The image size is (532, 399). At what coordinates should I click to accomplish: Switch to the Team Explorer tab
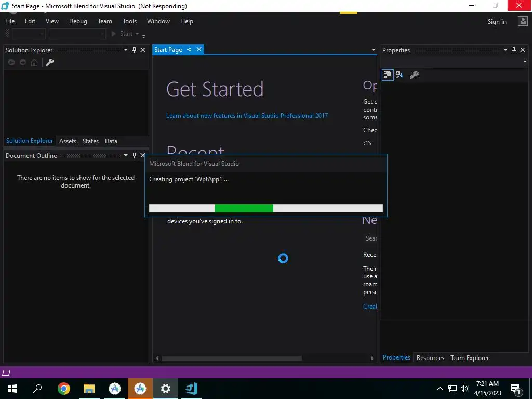click(x=470, y=357)
